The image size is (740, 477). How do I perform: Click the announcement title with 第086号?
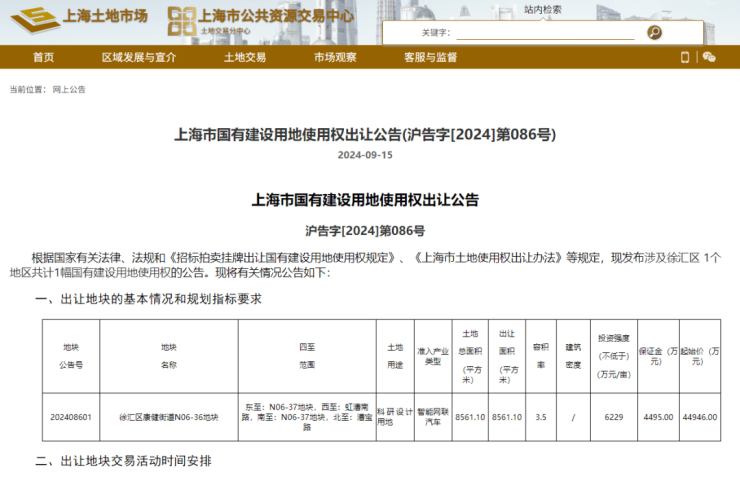coord(365,134)
